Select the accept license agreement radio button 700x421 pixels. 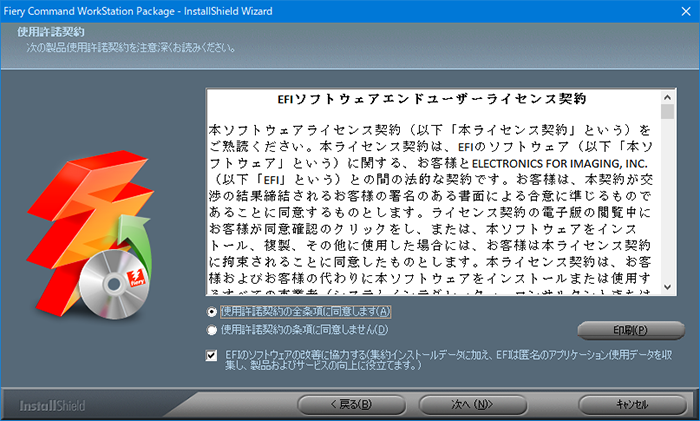pos(212,312)
